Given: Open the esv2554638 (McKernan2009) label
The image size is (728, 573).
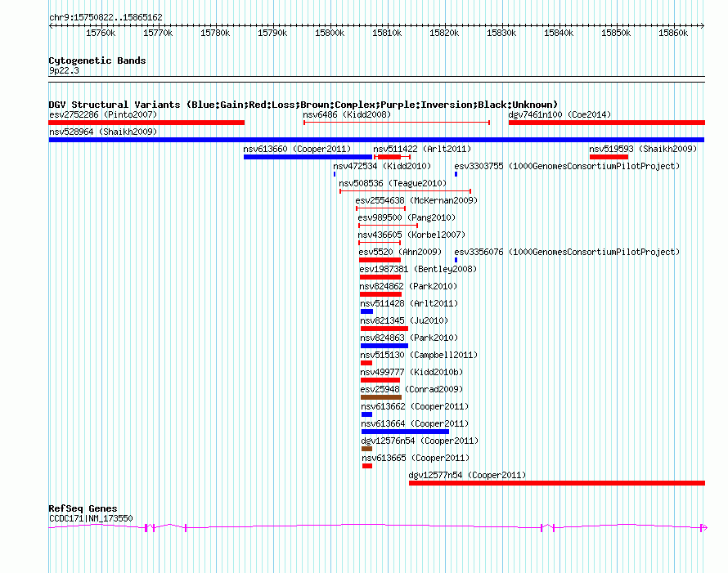Looking at the screenshot, I should pos(416,200).
